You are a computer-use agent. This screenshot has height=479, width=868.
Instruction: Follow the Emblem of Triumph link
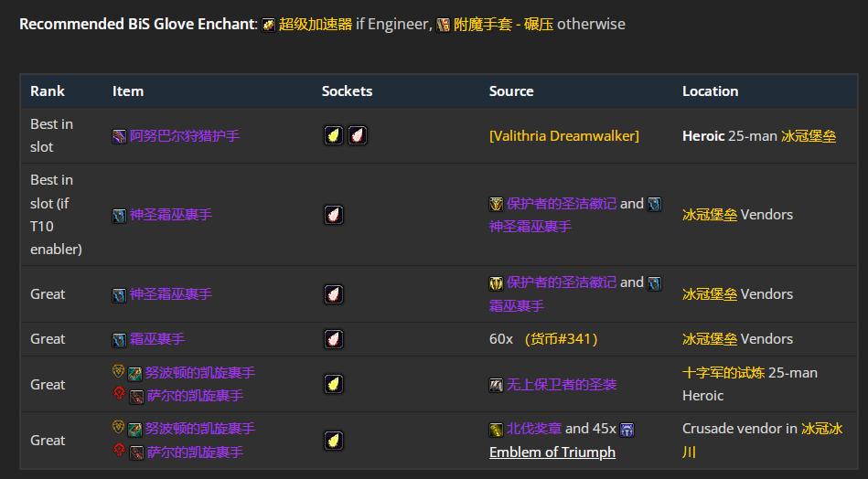[552, 452]
